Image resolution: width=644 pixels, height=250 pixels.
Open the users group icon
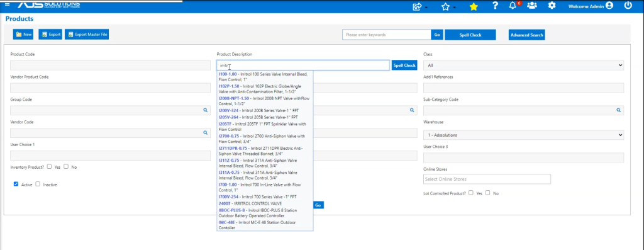pos(532,6)
